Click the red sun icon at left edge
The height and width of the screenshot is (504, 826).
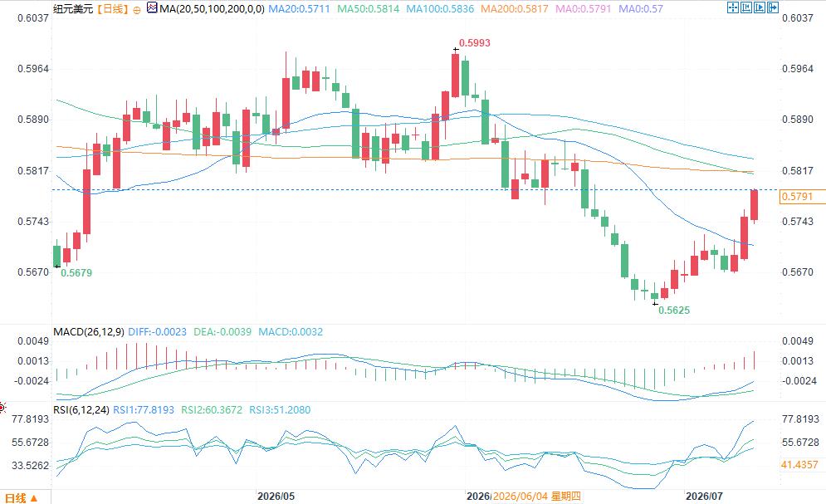[2, 407]
